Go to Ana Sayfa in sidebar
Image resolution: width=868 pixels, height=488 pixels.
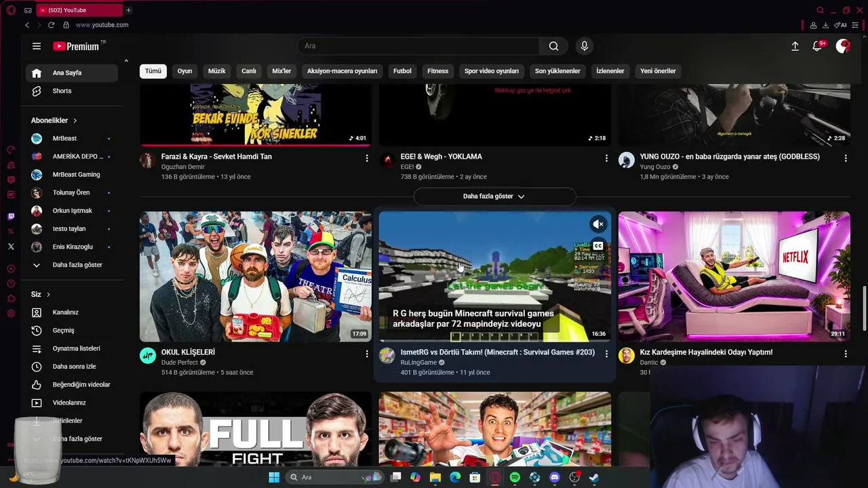point(72,73)
